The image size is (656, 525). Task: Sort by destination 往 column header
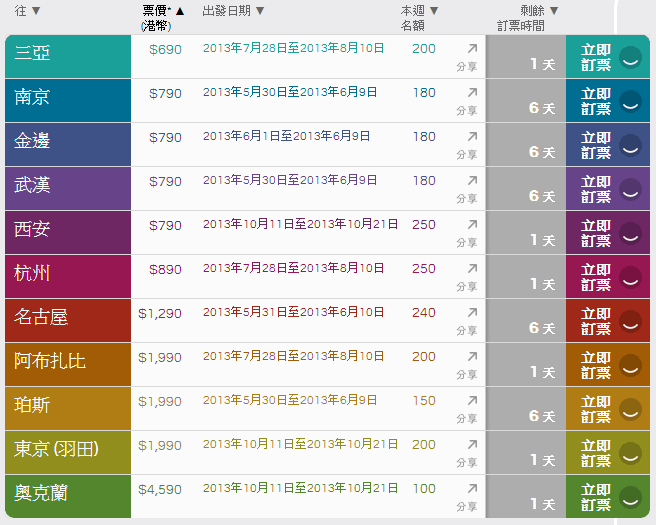pos(27,11)
